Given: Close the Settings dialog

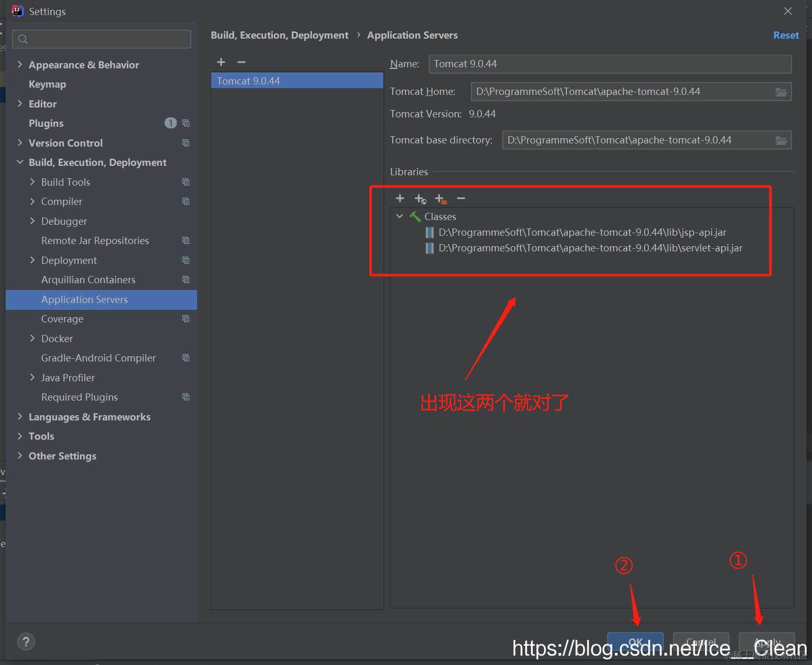Looking at the screenshot, I should point(788,11).
